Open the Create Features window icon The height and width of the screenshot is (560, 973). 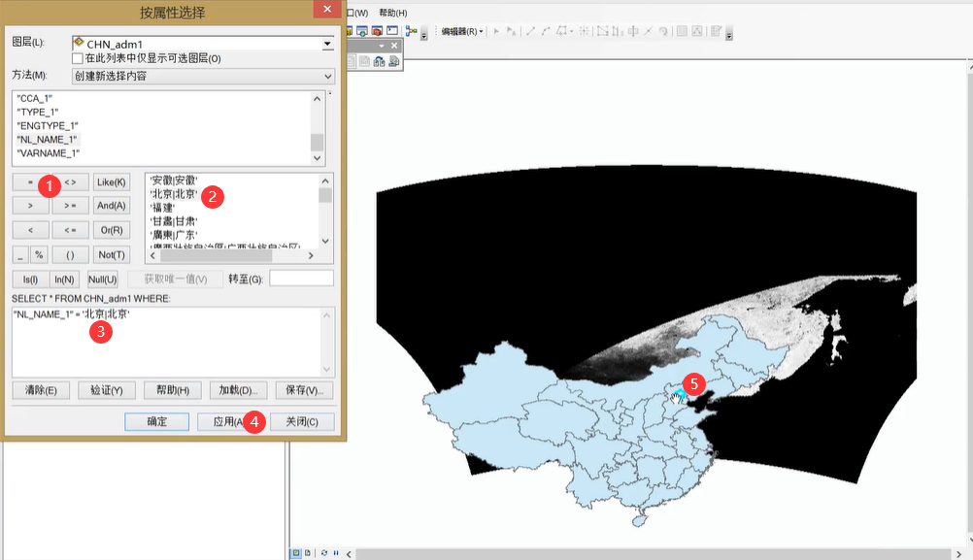(x=716, y=31)
